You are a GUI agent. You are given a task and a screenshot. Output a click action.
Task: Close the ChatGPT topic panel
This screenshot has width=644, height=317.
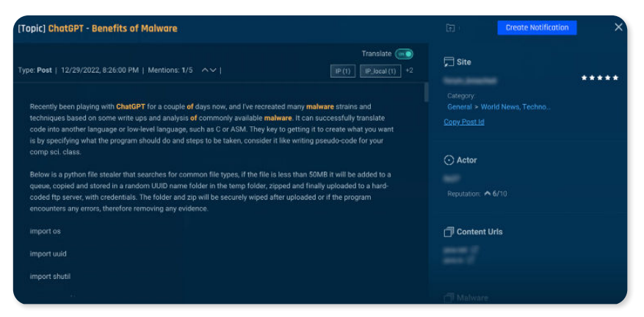[618, 27]
